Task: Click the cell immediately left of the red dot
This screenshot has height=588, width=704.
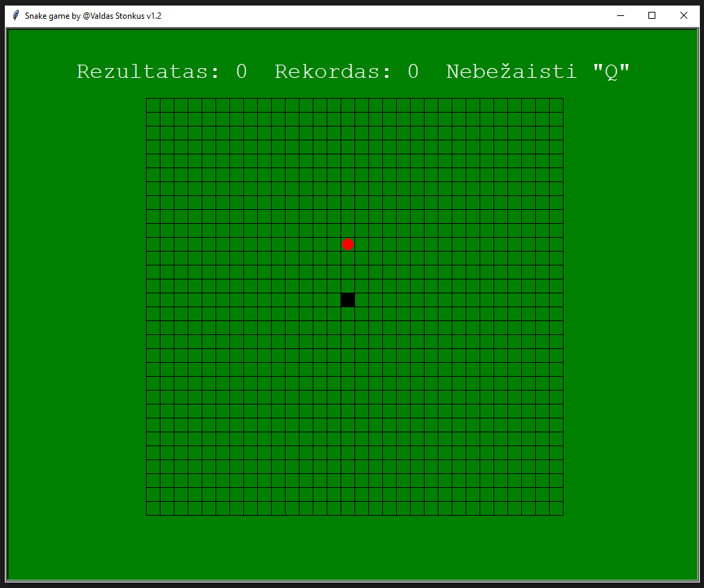Action: tap(334, 244)
